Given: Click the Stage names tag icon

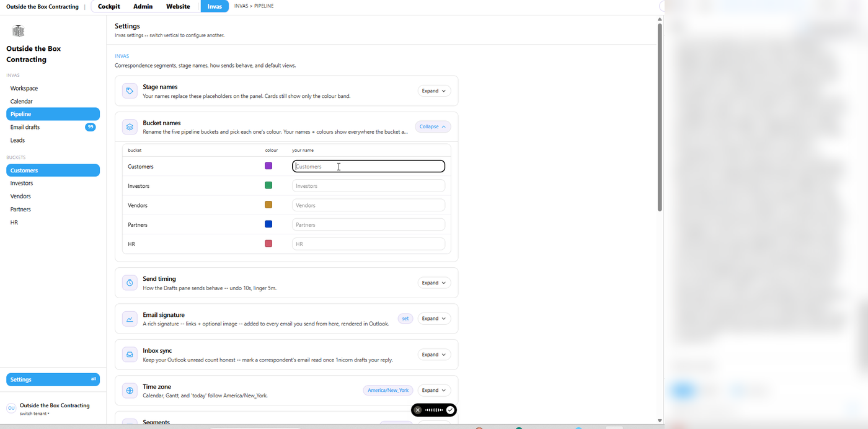Looking at the screenshot, I should 130,91.
